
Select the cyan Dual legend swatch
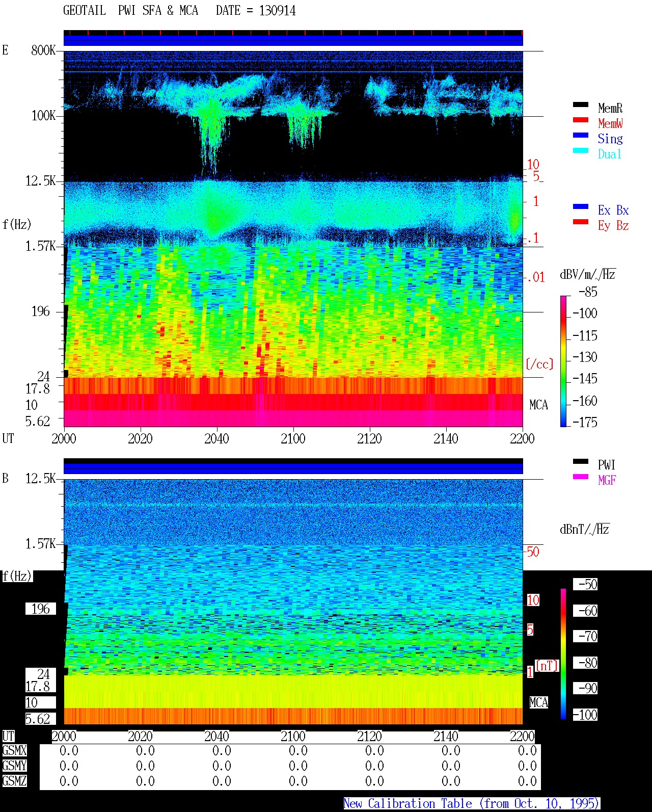[581, 150]
